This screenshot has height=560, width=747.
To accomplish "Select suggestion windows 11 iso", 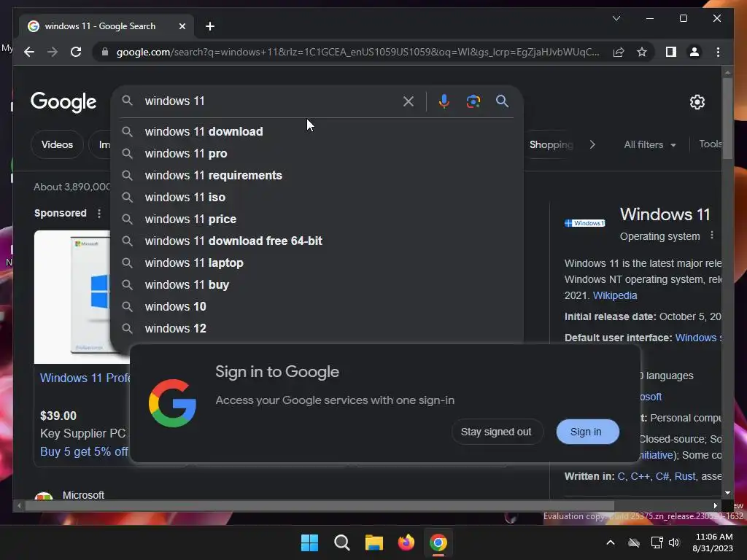I will pyautogui.click(x=317, y=197).
